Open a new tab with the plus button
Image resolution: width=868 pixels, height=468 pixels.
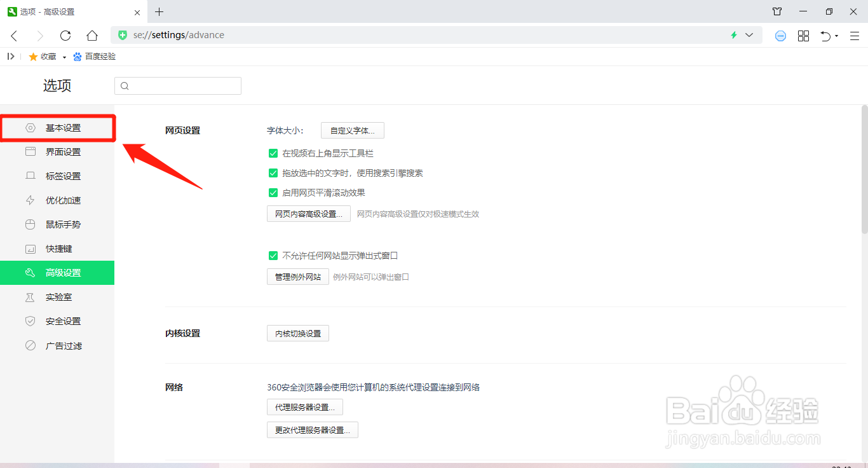coord(159,11)
